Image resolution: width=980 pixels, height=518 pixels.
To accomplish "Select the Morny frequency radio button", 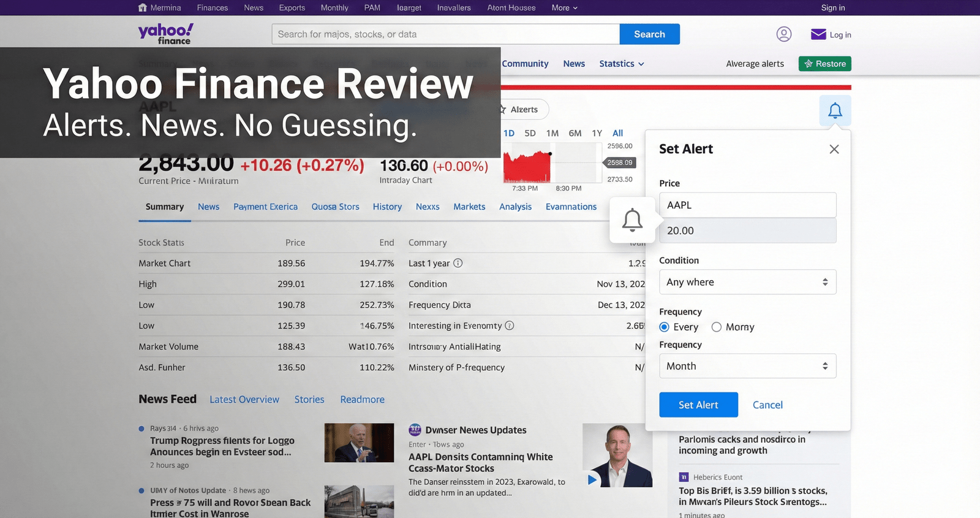I will coord(716,327).
